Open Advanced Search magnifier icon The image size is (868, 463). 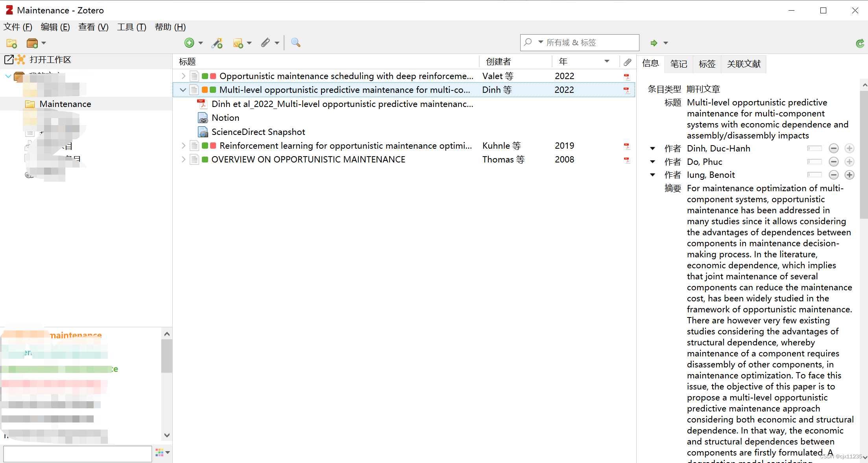click(296, 42)
